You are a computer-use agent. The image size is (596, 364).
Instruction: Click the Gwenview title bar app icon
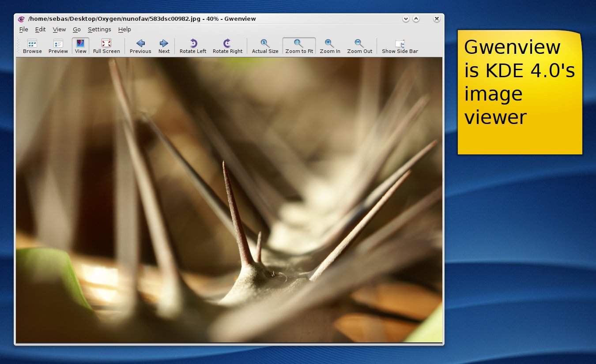pos(21,19)
